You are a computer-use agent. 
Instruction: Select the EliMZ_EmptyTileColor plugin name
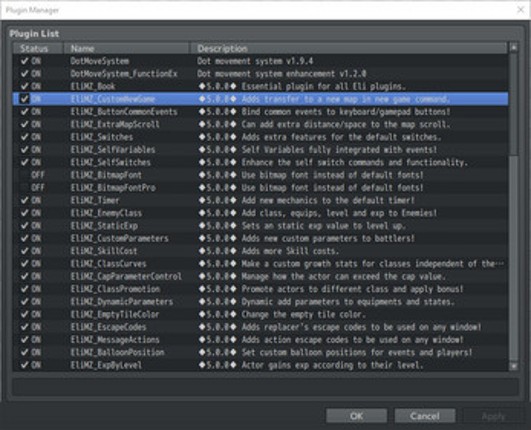coord(115,315)
